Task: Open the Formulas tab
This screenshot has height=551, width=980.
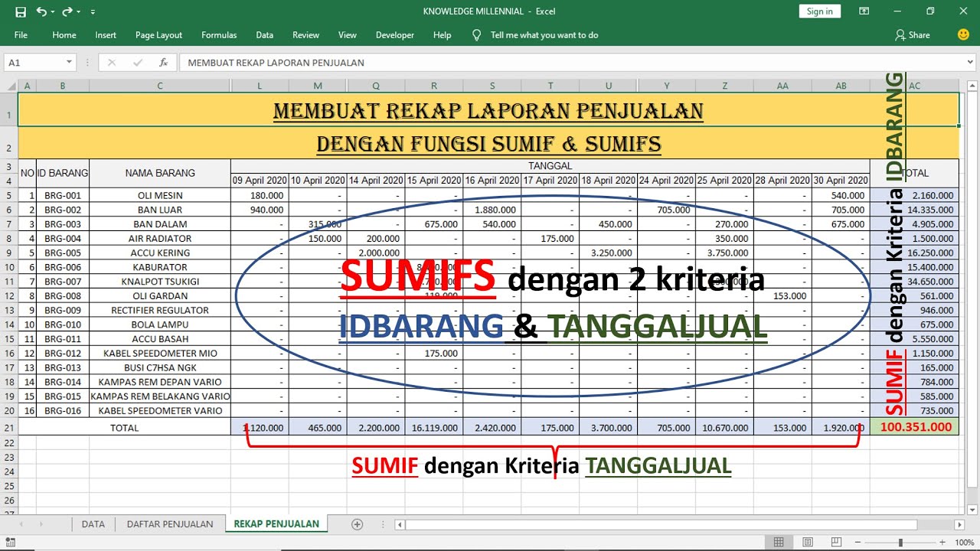Action: pos(219,35)
